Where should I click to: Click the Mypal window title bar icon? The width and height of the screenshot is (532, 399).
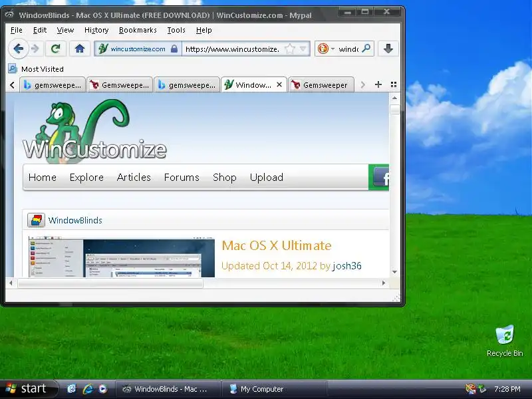(x=9, y=14)
